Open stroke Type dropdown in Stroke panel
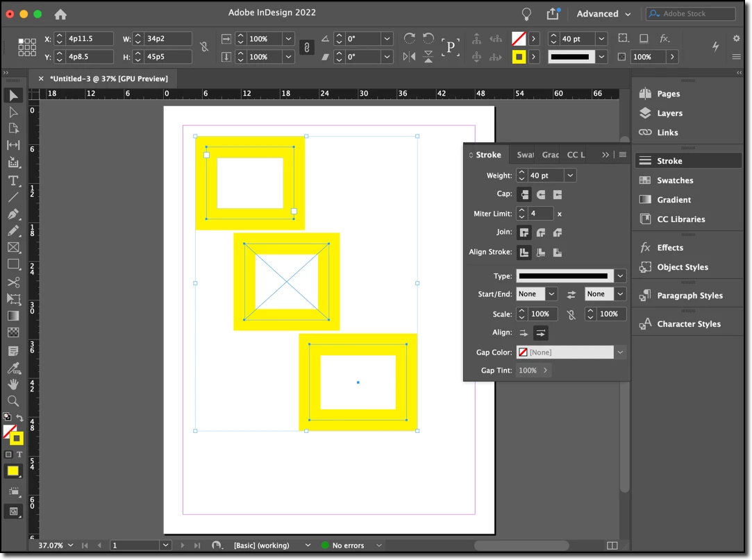752x560 pixels. [x=620, y=275]
